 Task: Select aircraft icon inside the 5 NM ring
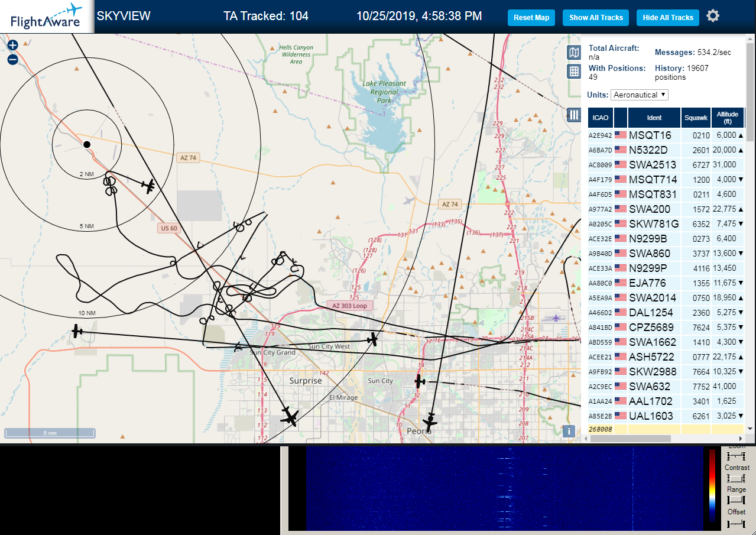click(149, 186)
